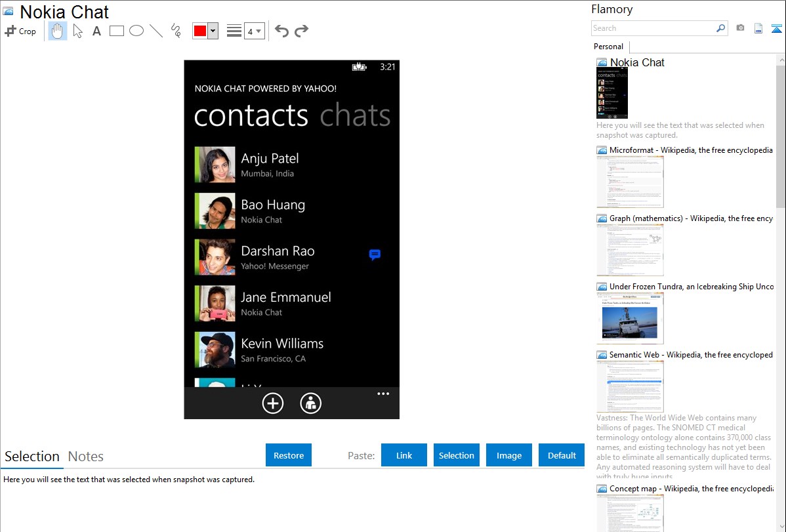Open the color dropdown arrow

tap(213, 31)
